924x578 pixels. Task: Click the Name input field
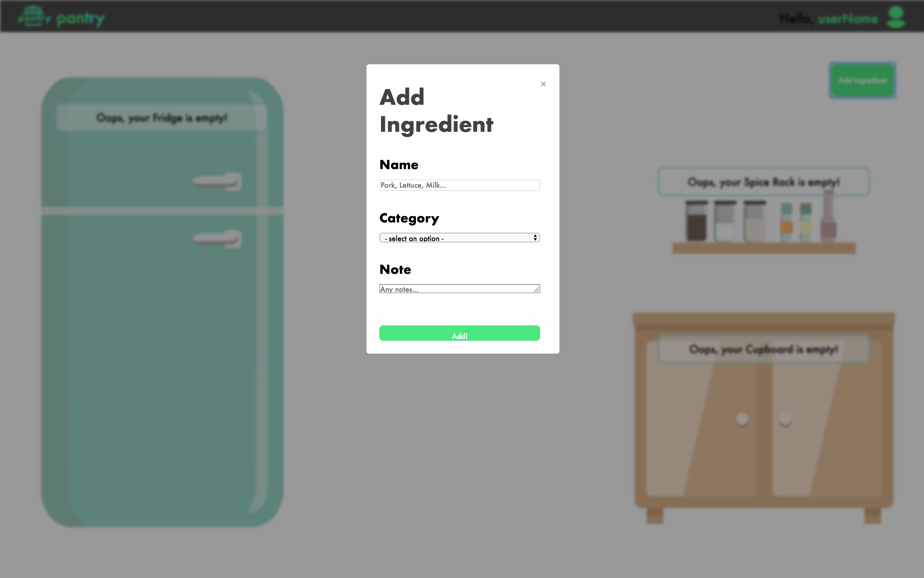[x=459, y=185]
